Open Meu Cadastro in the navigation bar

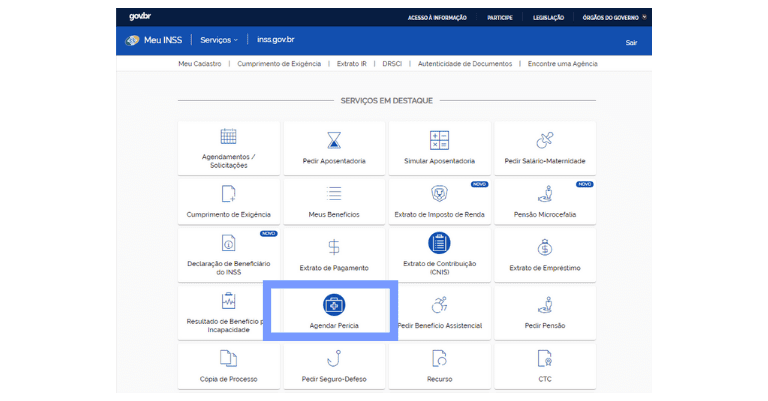tap(198, 63)
